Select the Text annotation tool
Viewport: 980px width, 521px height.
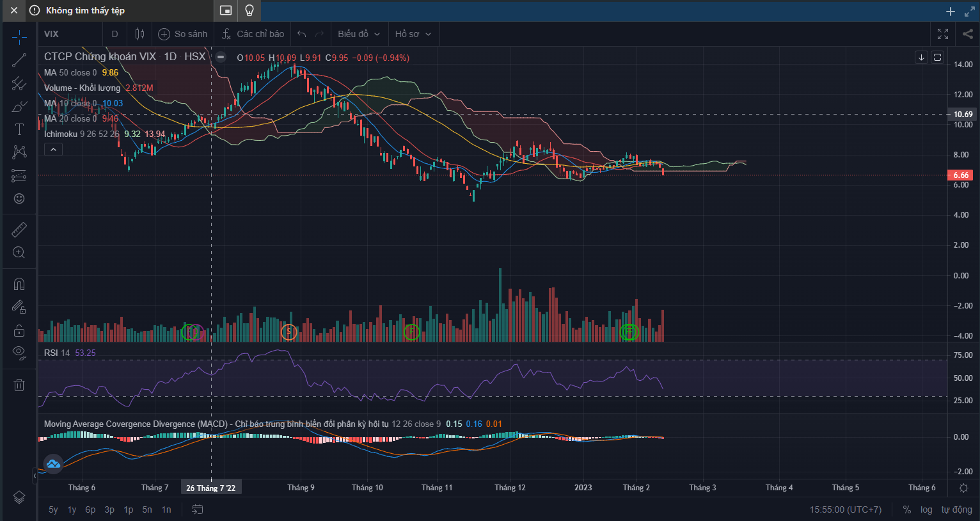coord(19,129)
